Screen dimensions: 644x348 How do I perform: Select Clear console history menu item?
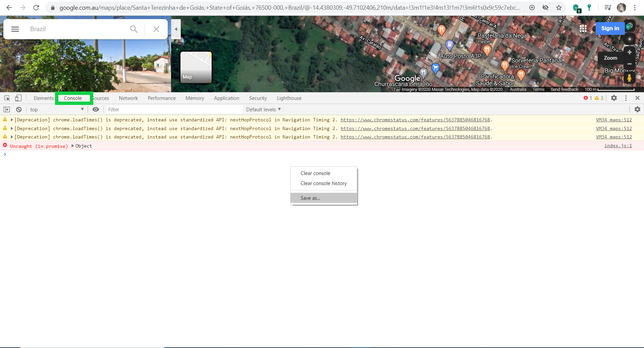pos(324,183)
